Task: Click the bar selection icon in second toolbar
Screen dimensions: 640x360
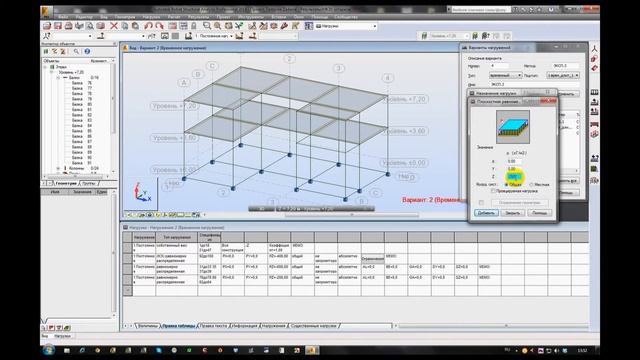Action: (x=101, y=36)
